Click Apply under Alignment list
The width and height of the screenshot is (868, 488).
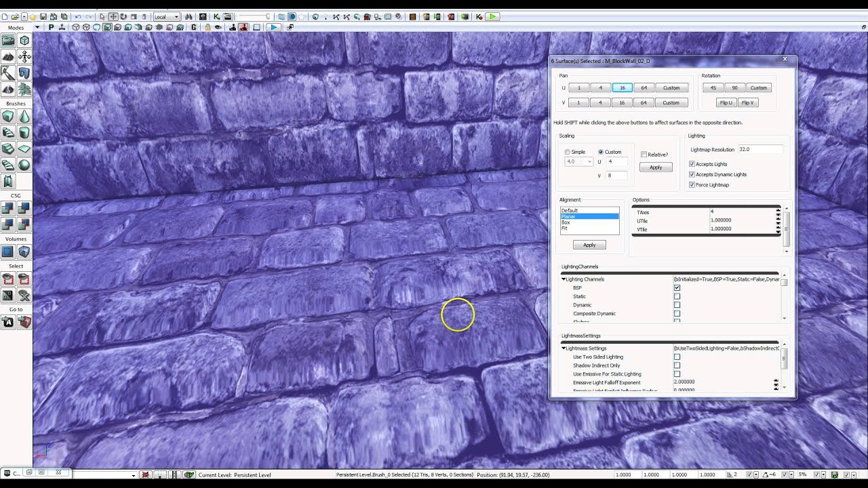[x=589, y=245]
